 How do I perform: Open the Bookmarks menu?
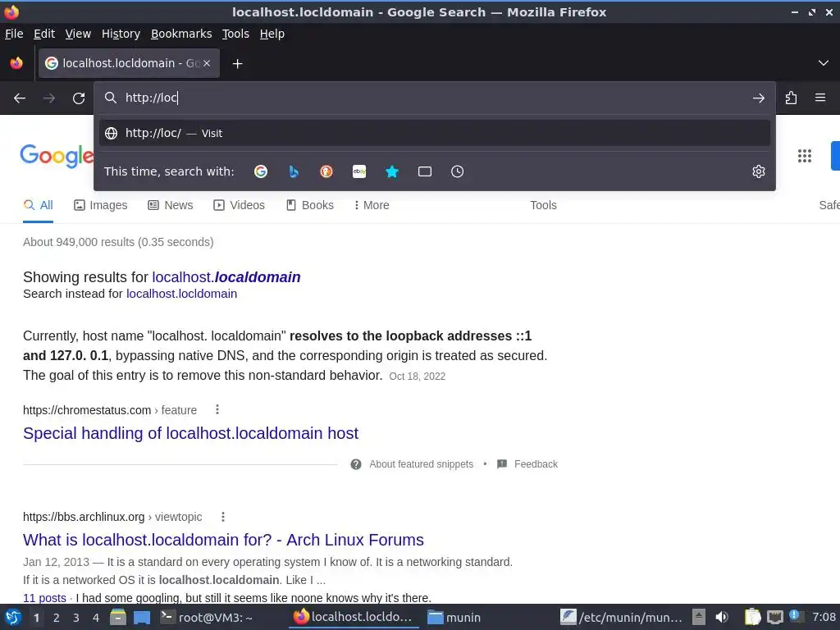point(181,34)
